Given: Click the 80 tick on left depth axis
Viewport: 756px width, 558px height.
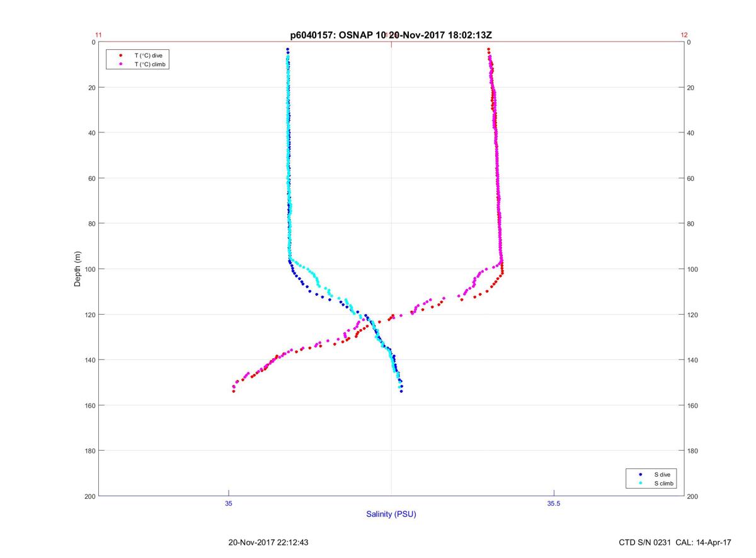Looking at the screenshot, I should tap(91, 224).
